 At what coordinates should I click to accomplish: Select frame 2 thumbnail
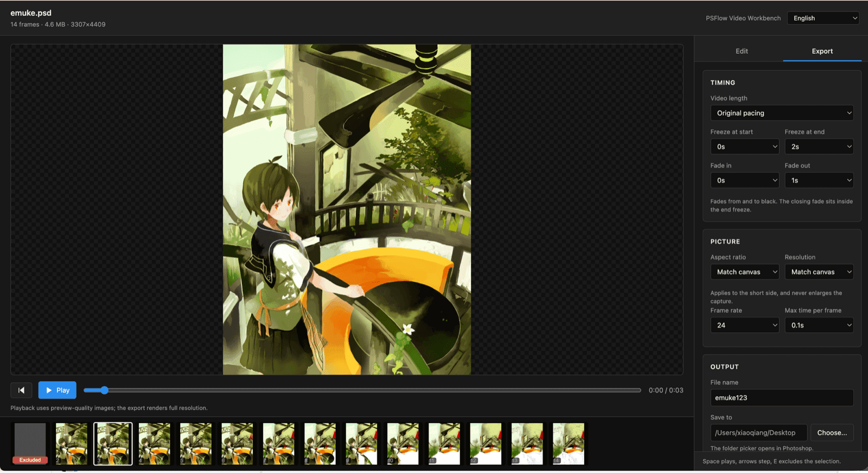[x=72, y=444]
